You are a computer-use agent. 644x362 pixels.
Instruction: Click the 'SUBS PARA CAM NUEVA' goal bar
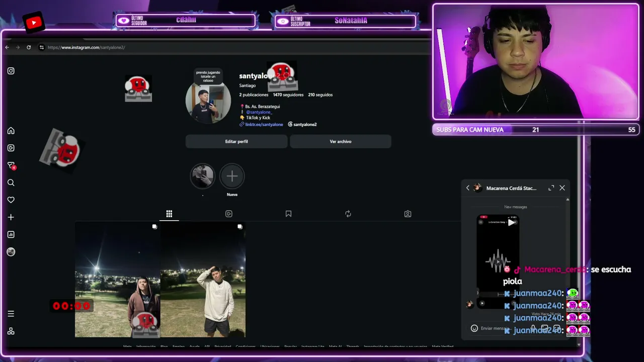click(x=536, y=130)
